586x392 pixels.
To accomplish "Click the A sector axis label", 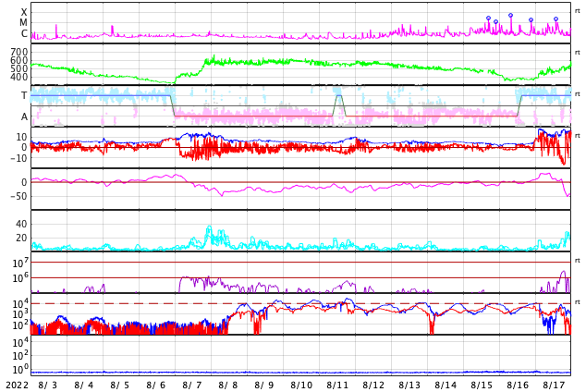I will point(24,117).
